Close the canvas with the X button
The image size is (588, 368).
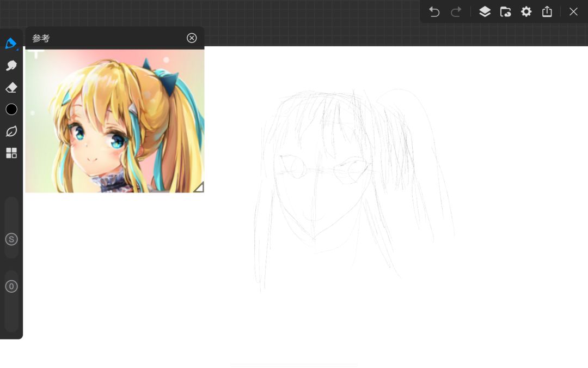coord(573,12)
